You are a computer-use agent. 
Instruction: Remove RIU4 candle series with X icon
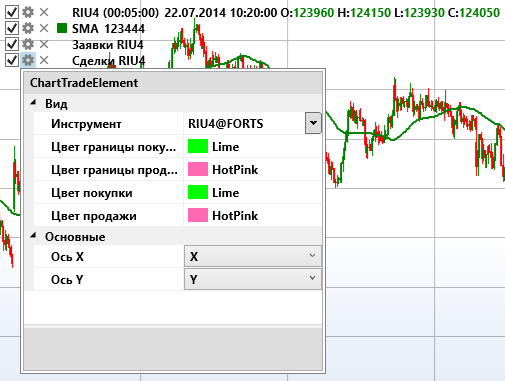pyautogui.click(x=44, y=12)
